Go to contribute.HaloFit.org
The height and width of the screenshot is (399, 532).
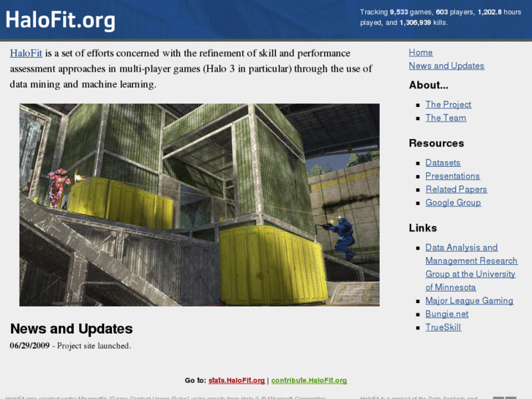click(309, 380)
